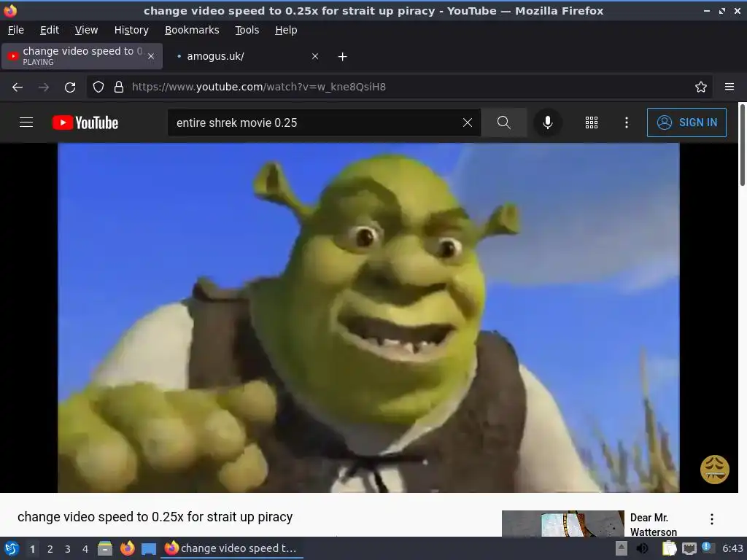
Task: Open the 'Dear Mr. Watterson' title link
Action: tap(653, 524)
